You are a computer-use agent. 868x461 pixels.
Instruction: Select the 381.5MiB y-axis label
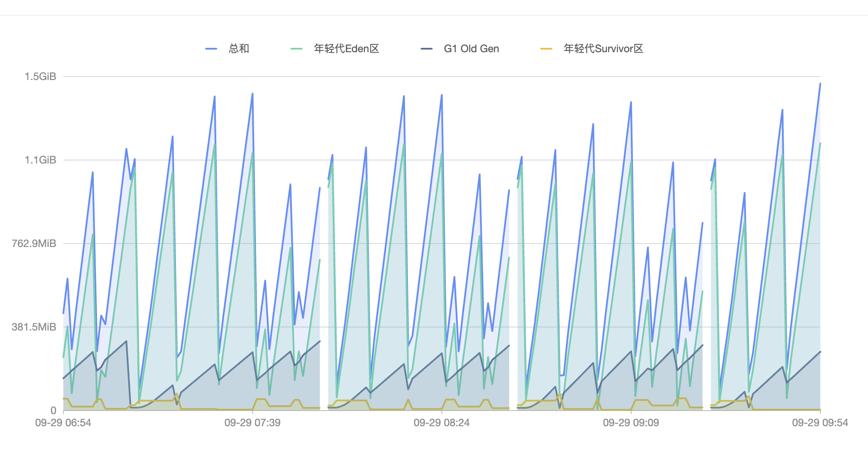34,327
